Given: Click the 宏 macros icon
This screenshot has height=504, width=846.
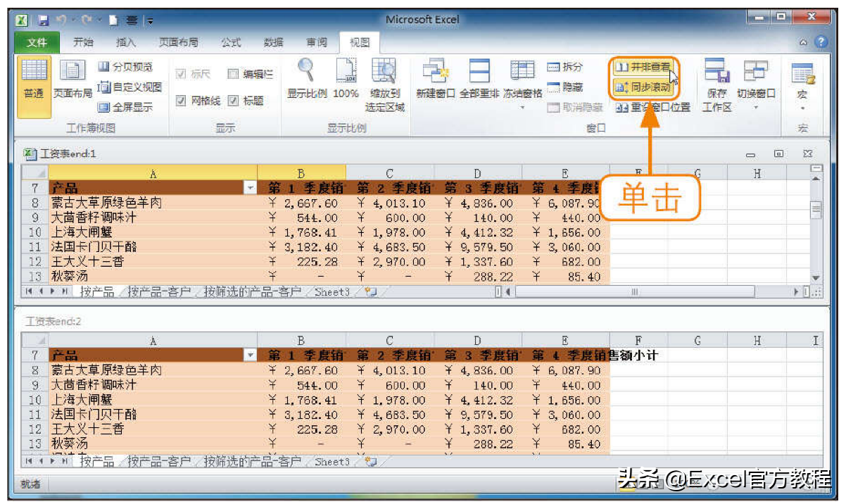Looking at the screenshot, I should pos(802,73).
